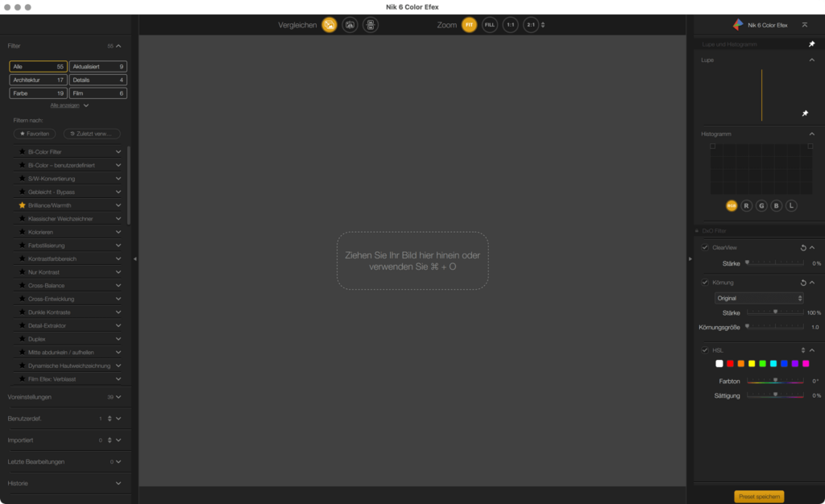The width and height of the screenshot is (825, 504).
Task: Set zoom to 2:1
Action: (x=530, y=25)
